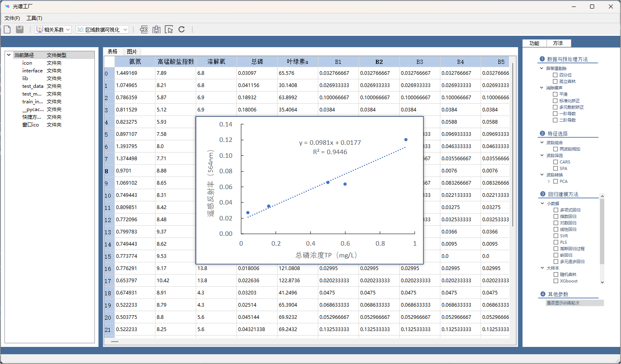Click the refresh toolbar icon
This screenshot has width=621, height=364.
(181, 29)
